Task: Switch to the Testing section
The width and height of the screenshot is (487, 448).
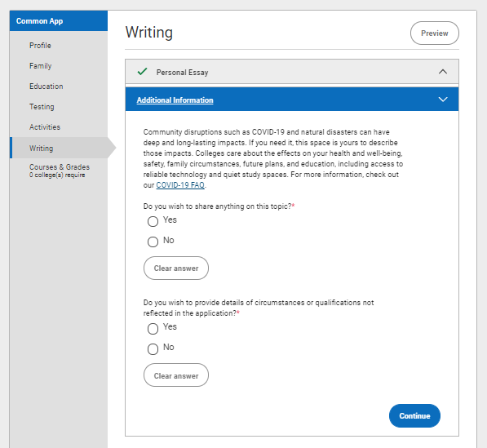Action: point(42,107)
